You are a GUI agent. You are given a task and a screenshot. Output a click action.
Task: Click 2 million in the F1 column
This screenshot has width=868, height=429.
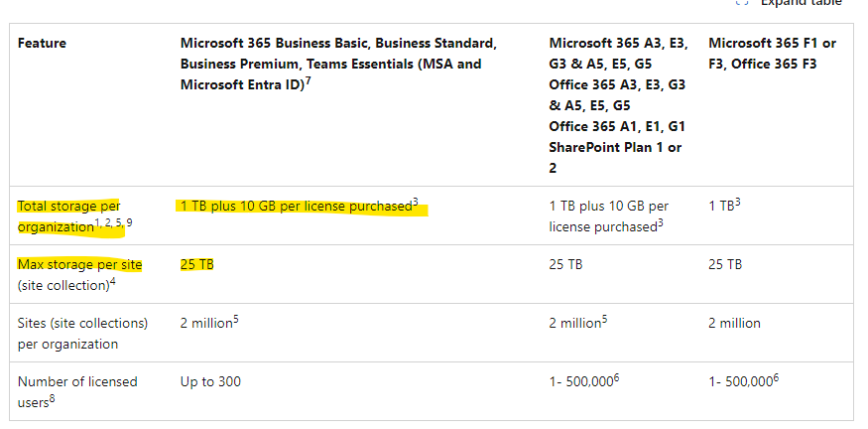[x=734, y=323]
